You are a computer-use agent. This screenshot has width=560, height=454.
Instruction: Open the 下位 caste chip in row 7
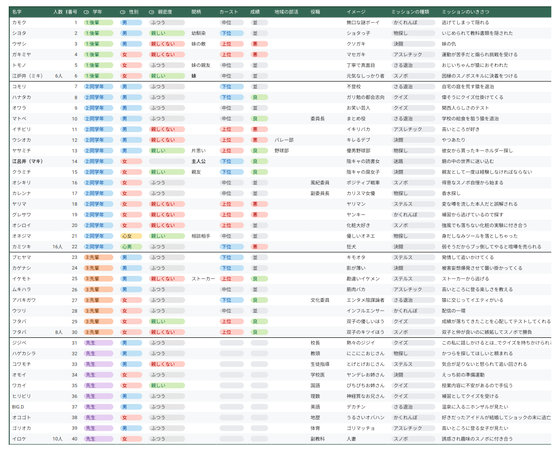click(x=231, y=86)
